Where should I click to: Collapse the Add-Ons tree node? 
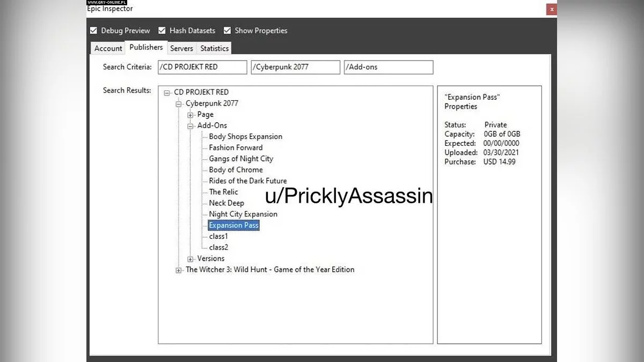tap(190, 126)
